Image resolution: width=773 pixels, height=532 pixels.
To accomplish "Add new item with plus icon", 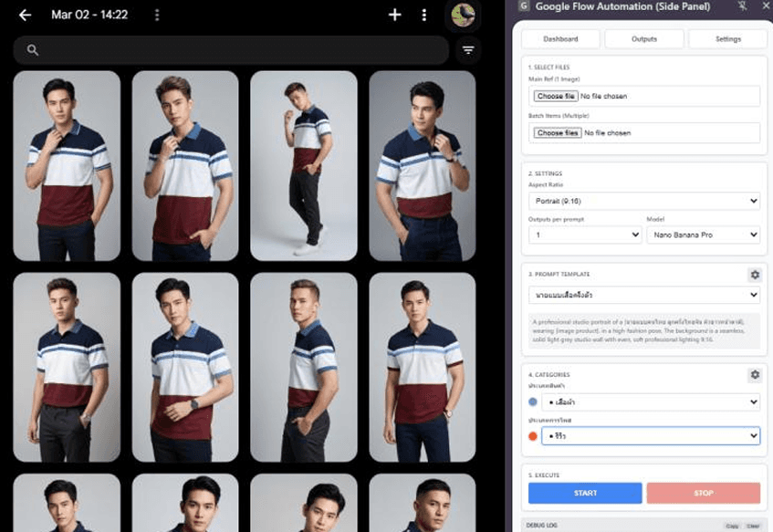I will click(x=394, y=15).
